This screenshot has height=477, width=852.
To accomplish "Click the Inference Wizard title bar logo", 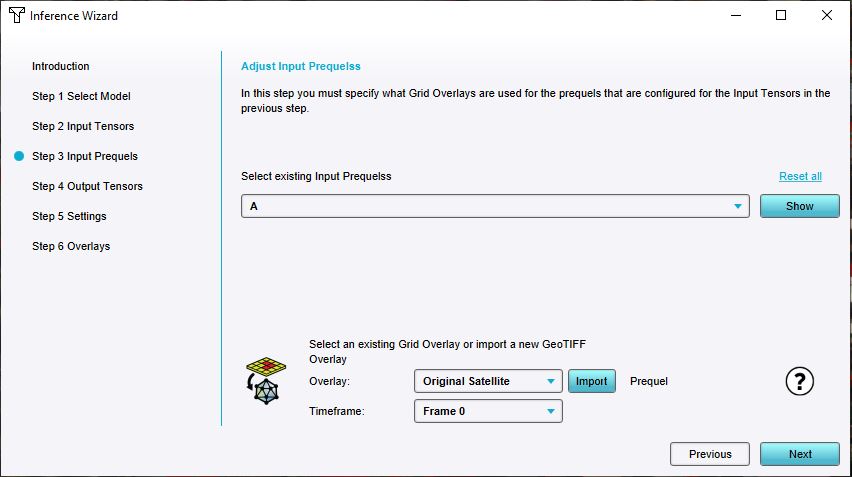I will (16, 16).
